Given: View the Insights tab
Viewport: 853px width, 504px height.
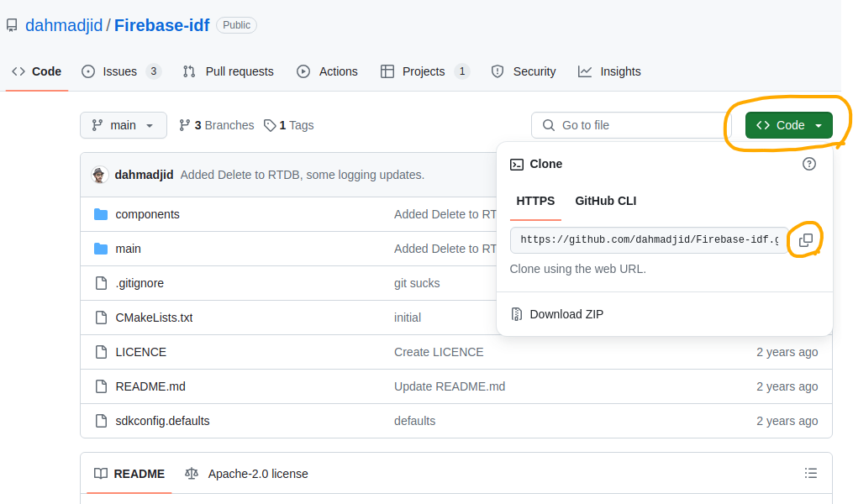Looking at the screenshot, I should tap(609, 71).
